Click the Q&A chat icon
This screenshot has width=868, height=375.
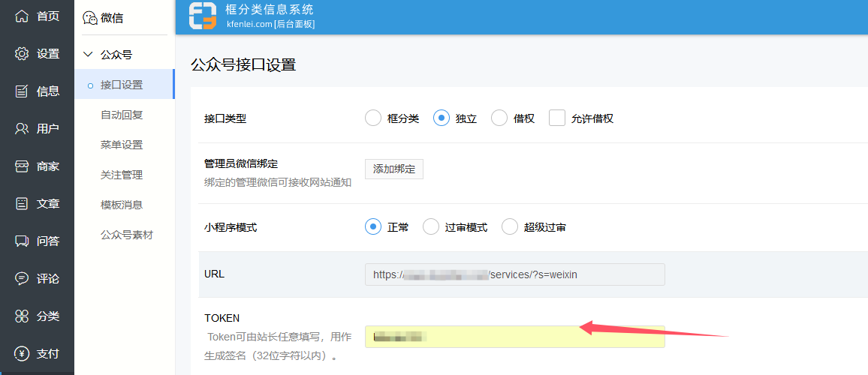tap(23, 241)
